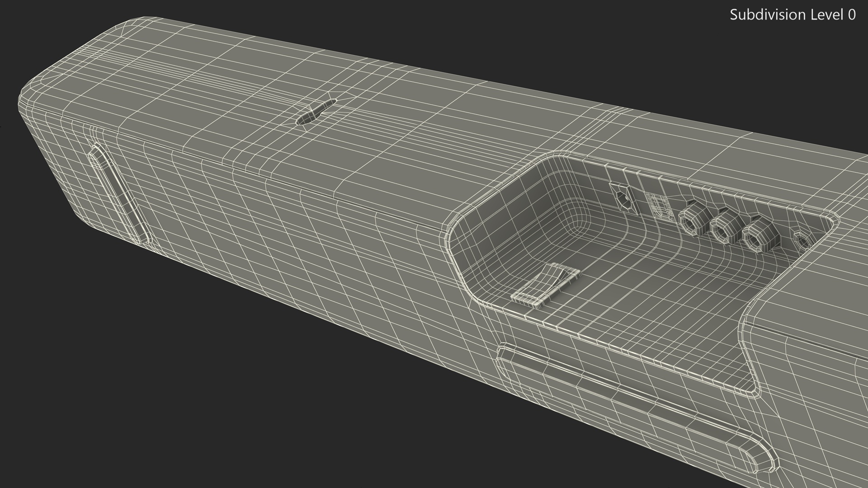Click the hexagonal power socket in recess
The height and width of the screenshot is (488, 868).
click(623, 199)
